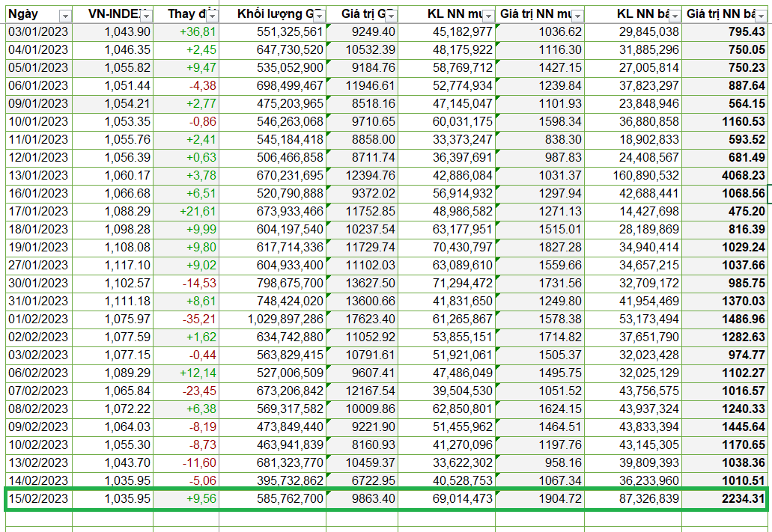Click VN-INDEX value 1,089.29

(113, 373)
